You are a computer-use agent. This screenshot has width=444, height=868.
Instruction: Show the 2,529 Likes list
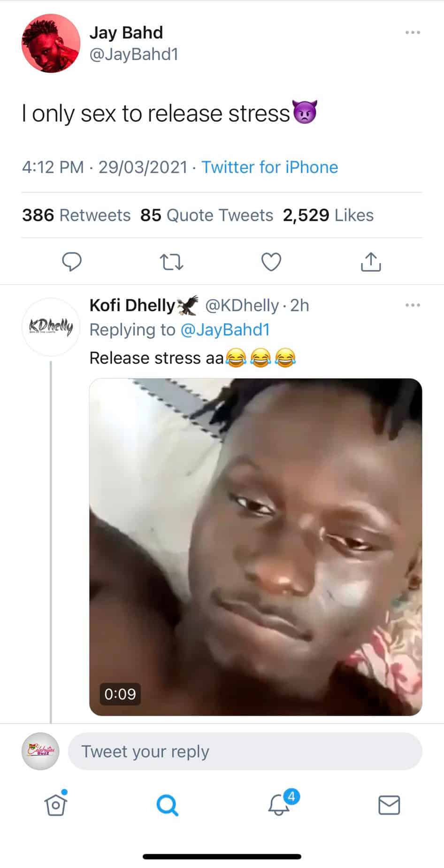pos(328,215)
